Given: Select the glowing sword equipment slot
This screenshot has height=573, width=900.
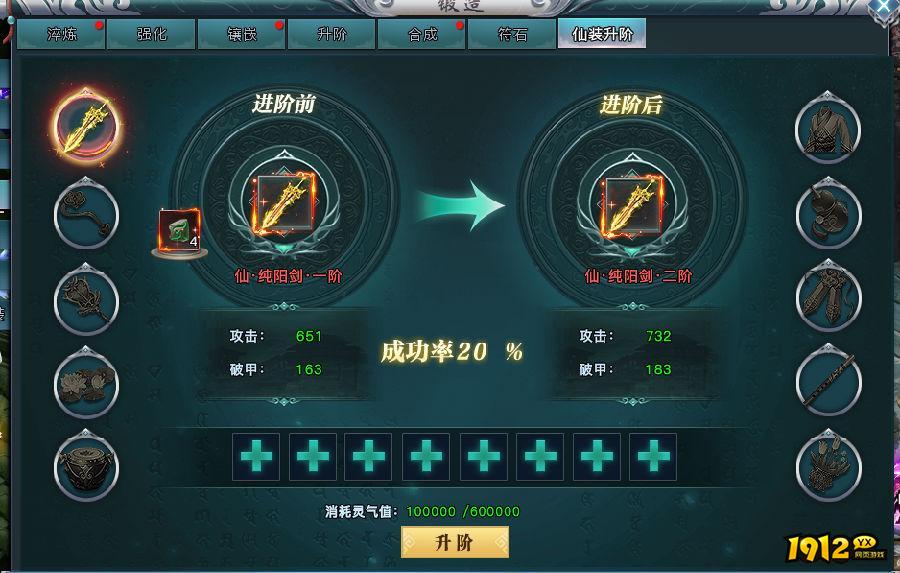Looking at the screenshot, I should click(x=87, y=127).
